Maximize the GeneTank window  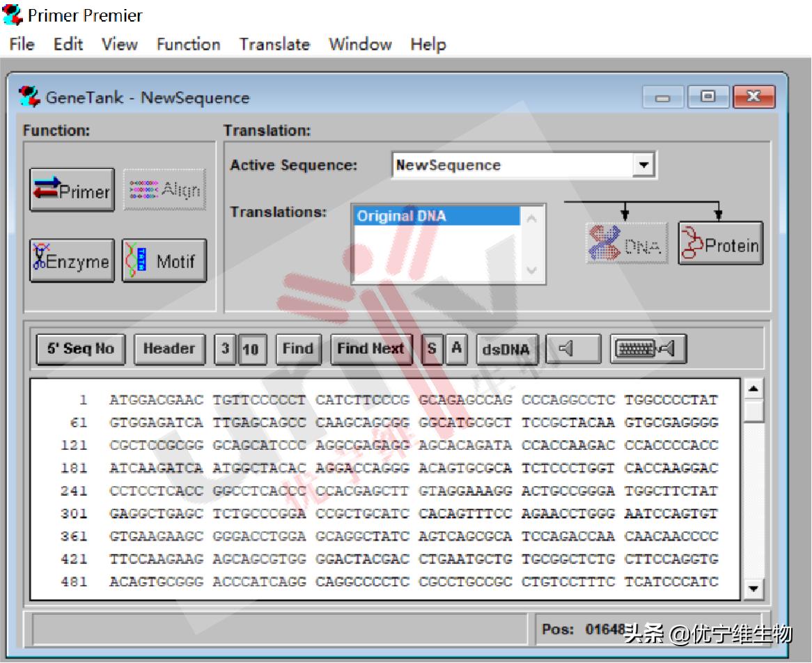tap(708, 97)
